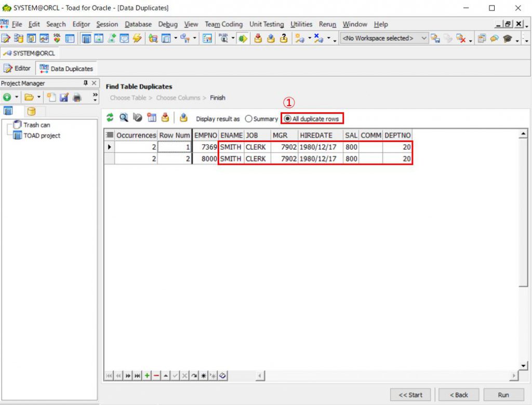Click Choose Table wizard step link
532x405 pixels.
(128, 98)
